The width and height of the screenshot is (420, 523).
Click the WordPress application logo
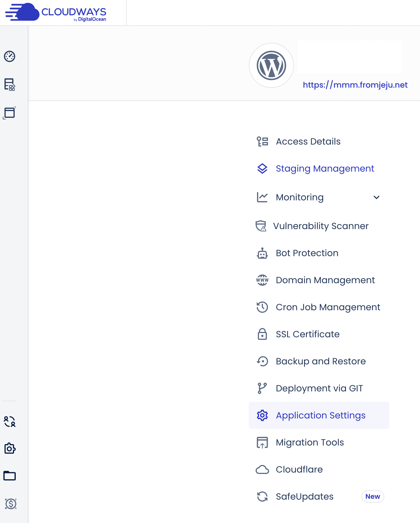click(x=271, y=65)
